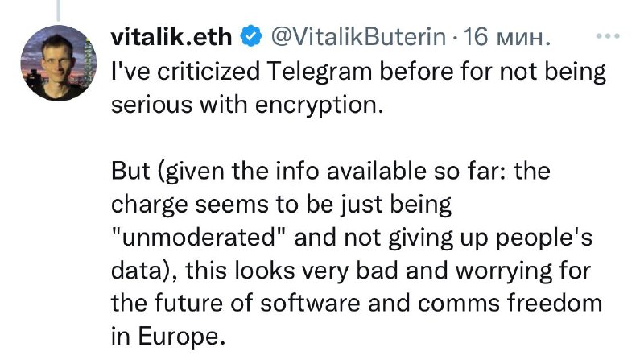644x364 pixels.
Task: Click the word Europe ending the tweet
Action: (181, 337)
